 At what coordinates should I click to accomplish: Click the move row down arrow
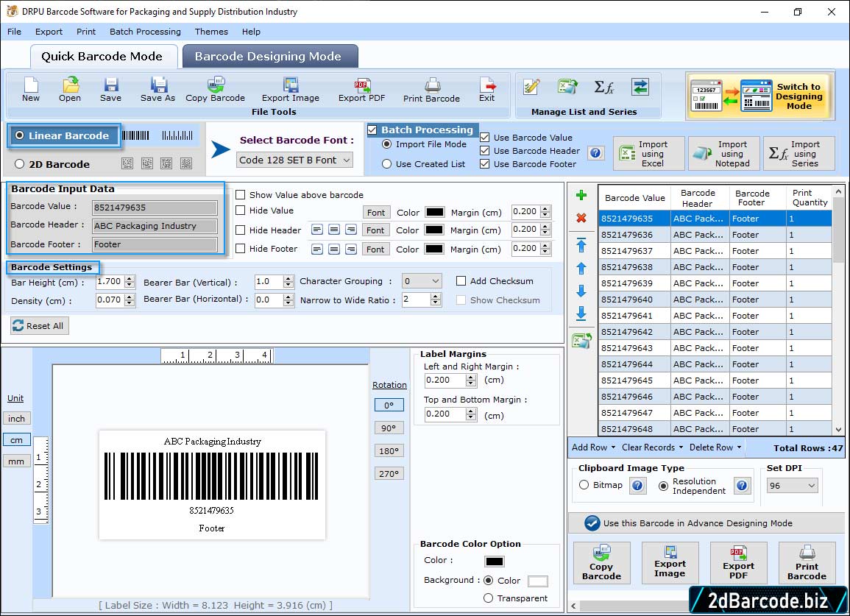(x=581, y=291)
